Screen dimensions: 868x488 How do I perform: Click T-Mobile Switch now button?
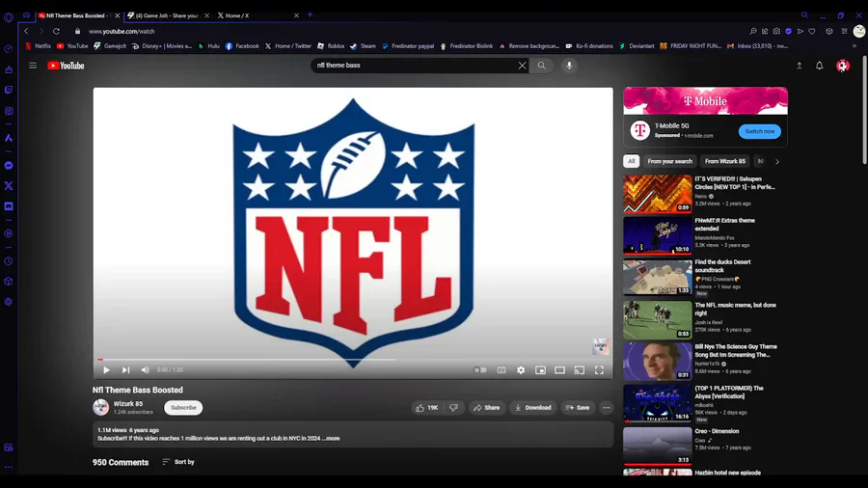[760, 131]
